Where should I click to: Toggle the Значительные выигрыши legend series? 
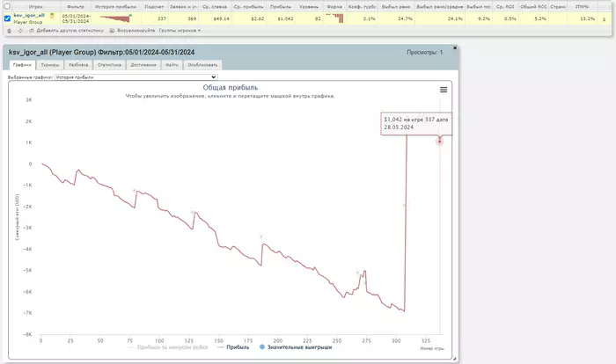point(296,347)
